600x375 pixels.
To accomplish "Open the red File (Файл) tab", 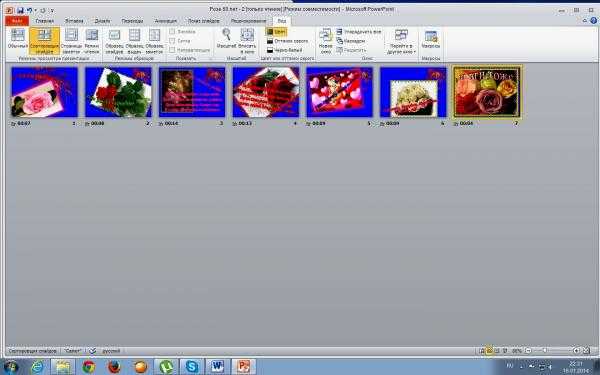I will coord(17,21).
